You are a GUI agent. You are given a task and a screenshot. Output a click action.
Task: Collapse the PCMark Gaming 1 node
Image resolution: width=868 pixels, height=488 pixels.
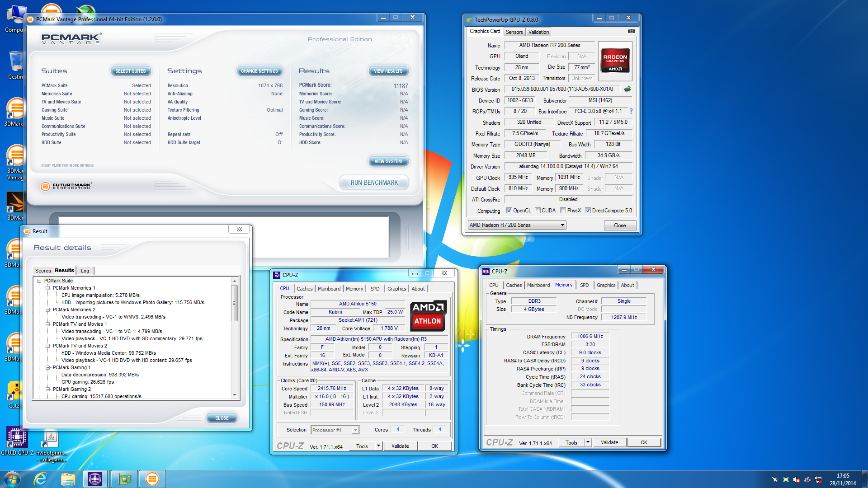point(47,367)
